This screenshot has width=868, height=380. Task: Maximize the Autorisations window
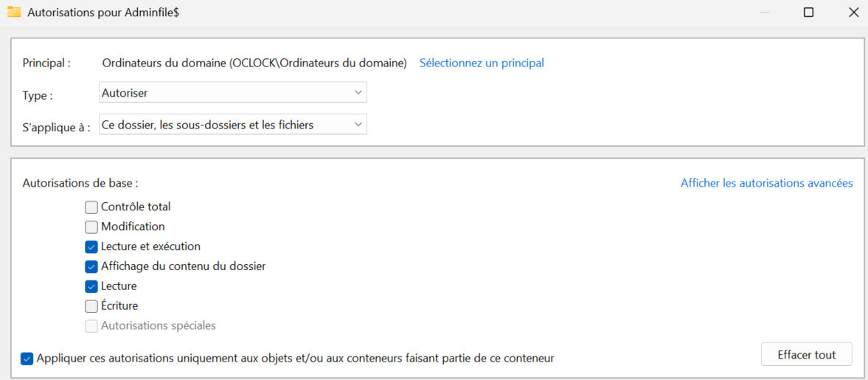(808, 12)
